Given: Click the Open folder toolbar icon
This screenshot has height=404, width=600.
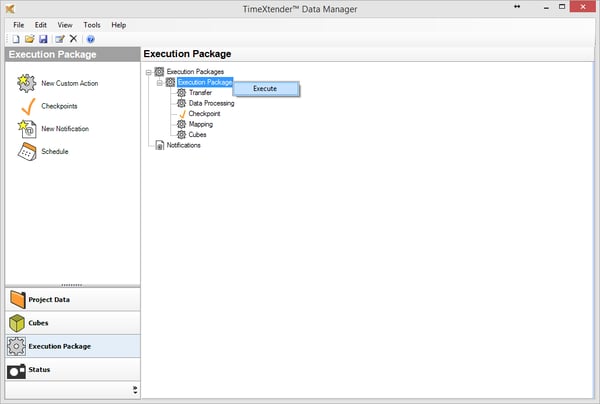Looking at the screenshot, I should 29,39.
